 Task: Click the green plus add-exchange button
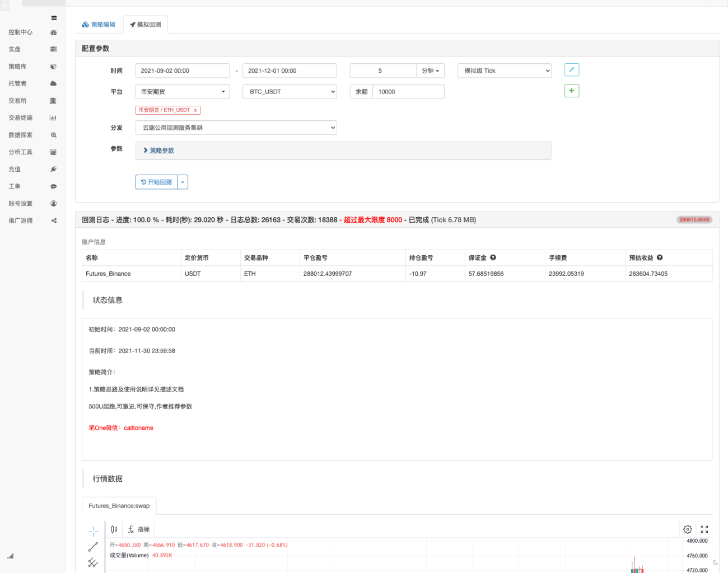(x=572, y=91)
